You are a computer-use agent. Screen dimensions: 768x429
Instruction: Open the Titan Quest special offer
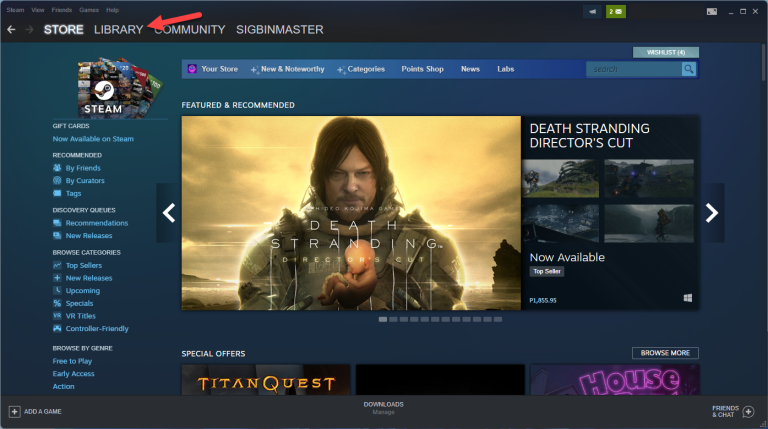tap(266, 380)
